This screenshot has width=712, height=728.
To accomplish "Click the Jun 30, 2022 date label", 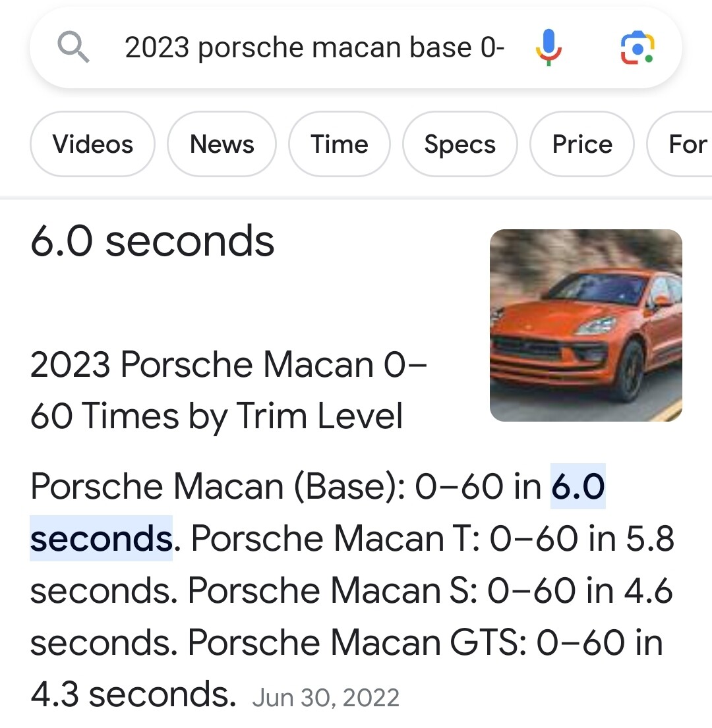I will 326,697.
